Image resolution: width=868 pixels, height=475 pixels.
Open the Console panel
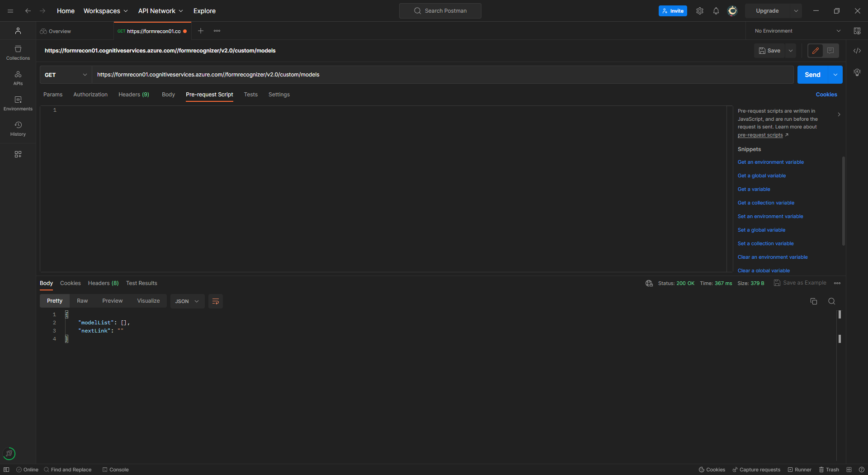coord(115,470)
